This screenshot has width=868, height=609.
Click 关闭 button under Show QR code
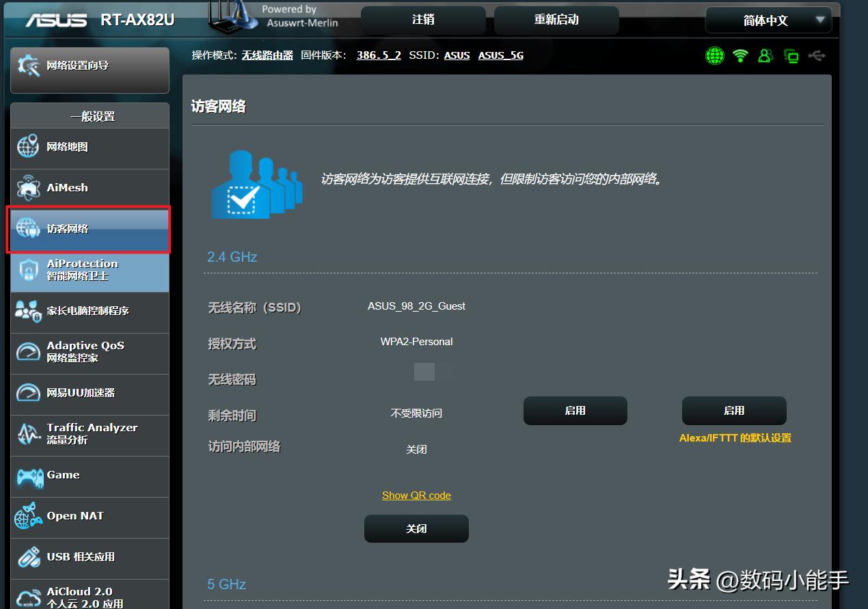tap(416, 529)
